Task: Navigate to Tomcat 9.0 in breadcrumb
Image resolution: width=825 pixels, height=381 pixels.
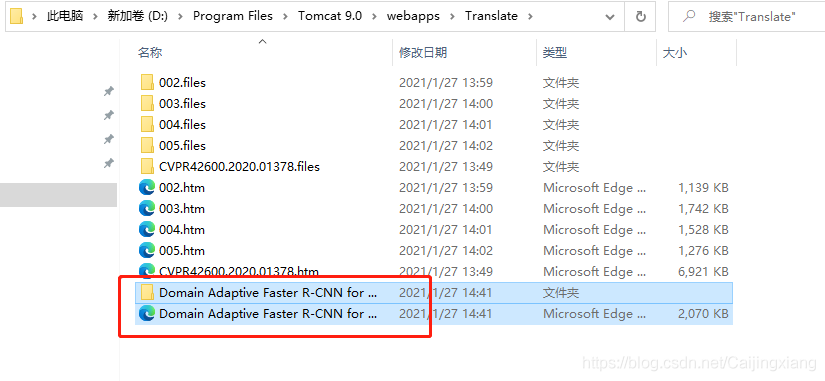Action: tap(330, 16)
